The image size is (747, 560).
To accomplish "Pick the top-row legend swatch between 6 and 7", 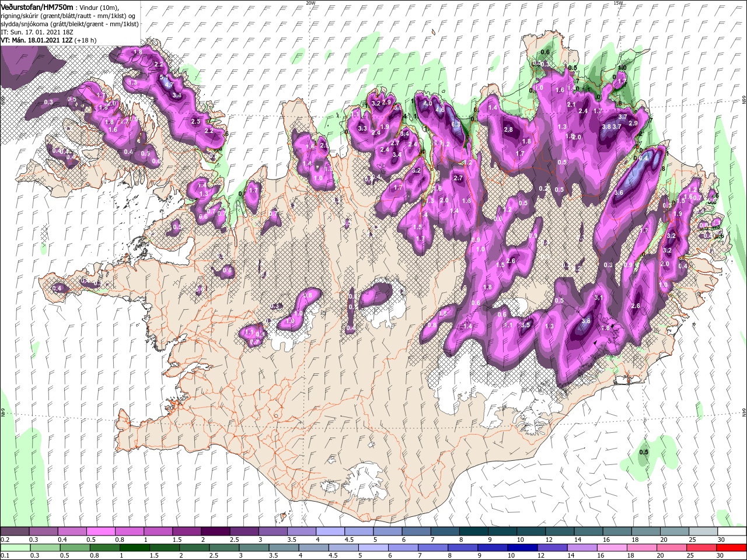I will click(416, 531).
